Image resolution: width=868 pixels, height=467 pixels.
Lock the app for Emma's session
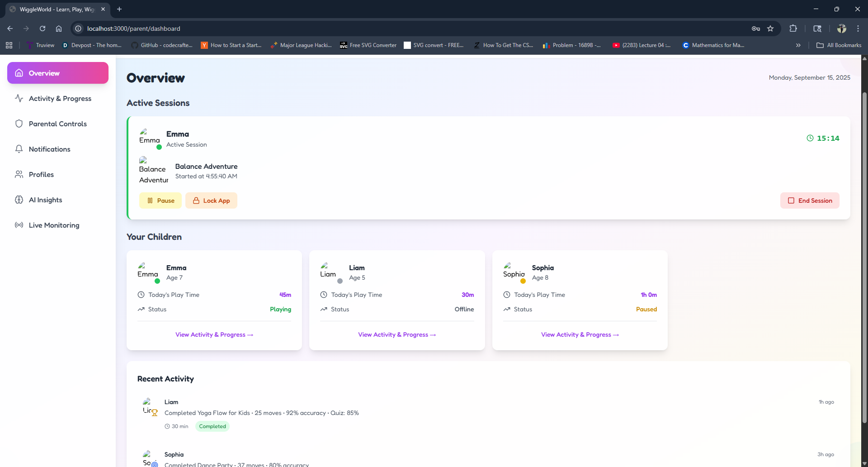[x=211, y=200]
